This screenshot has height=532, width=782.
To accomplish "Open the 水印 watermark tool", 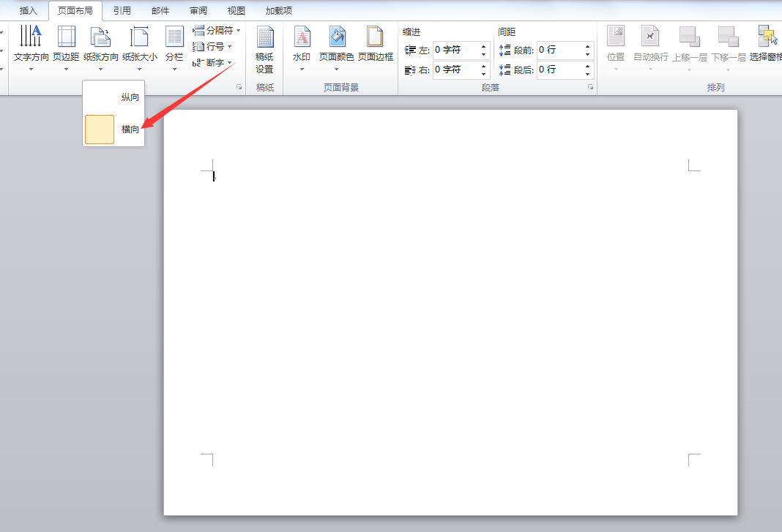I will 302,48.
